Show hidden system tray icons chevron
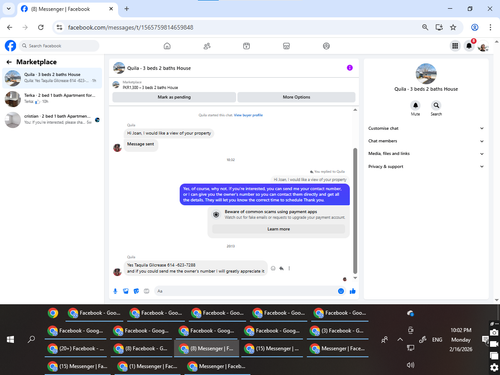 tap(400, 340)
